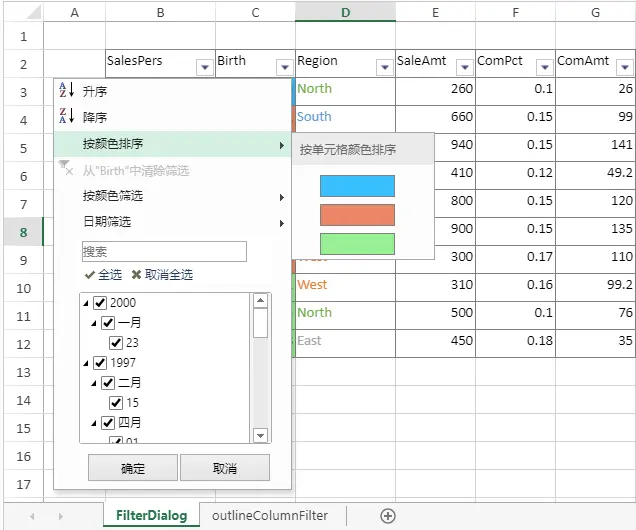Open the SaleAmt filter dropdown
The width and height of the screenshot is (636, 530).
(465, 67)
